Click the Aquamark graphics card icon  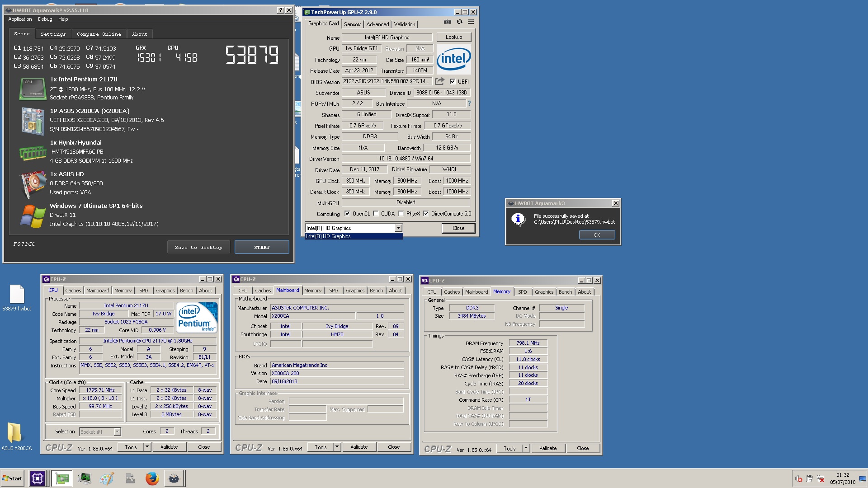tap(33, 184)
